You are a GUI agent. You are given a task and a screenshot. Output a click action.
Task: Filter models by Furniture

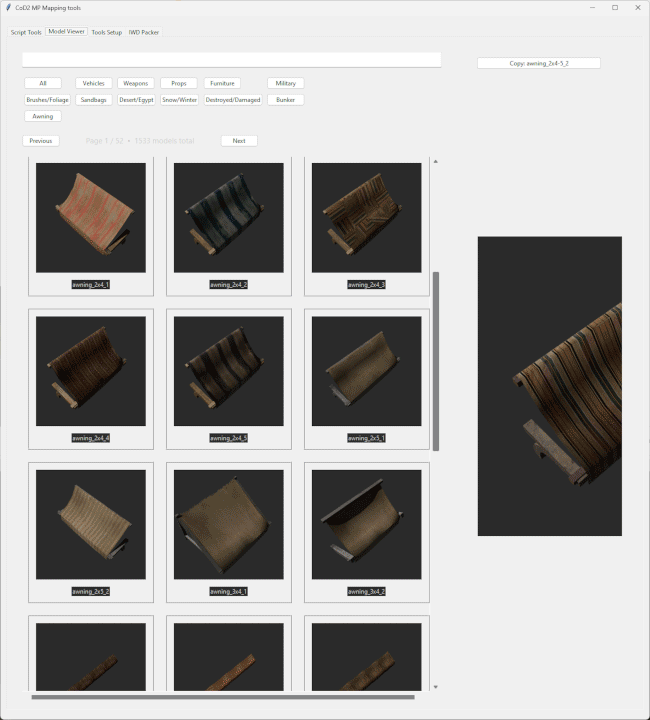[222, 83]
